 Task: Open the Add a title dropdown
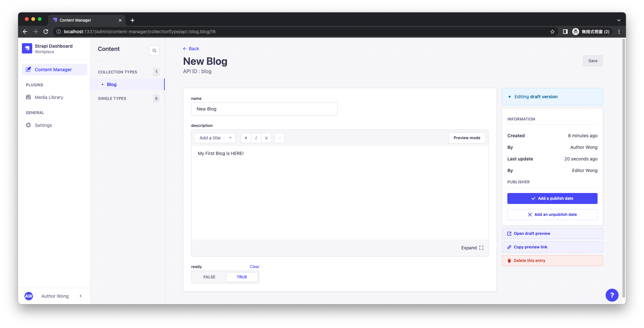(x=214, y=138)
